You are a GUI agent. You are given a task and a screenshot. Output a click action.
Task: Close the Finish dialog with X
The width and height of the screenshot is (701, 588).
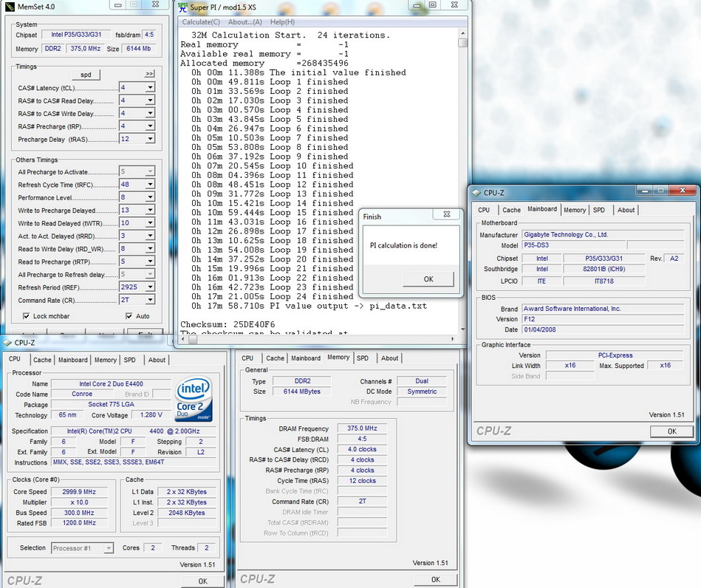click(x=446, y=214)
